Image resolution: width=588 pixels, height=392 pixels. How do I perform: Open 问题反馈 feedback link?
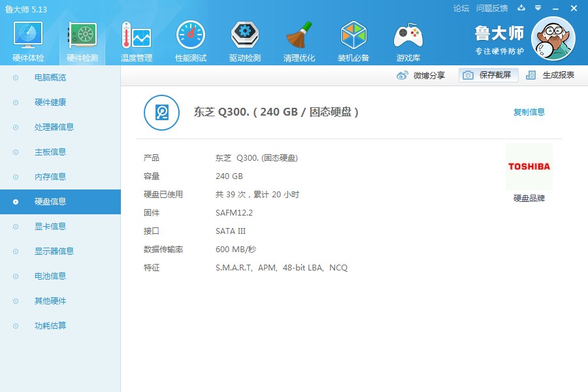pyautogui.click(x=491, y=8)
